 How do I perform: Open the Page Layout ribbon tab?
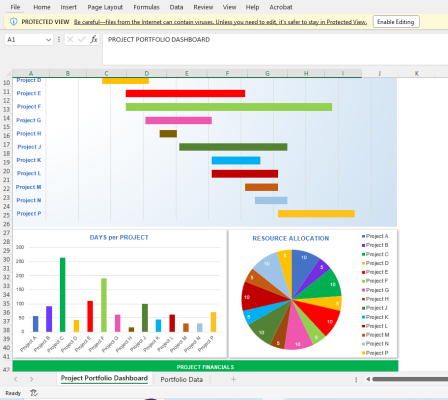(105, 7)
